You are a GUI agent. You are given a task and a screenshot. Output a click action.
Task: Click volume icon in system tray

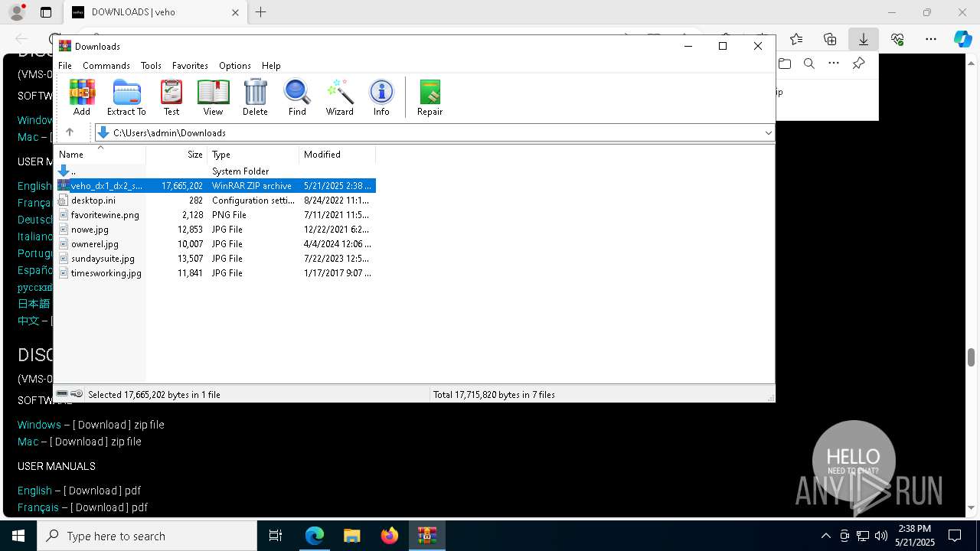click(881, 536)
